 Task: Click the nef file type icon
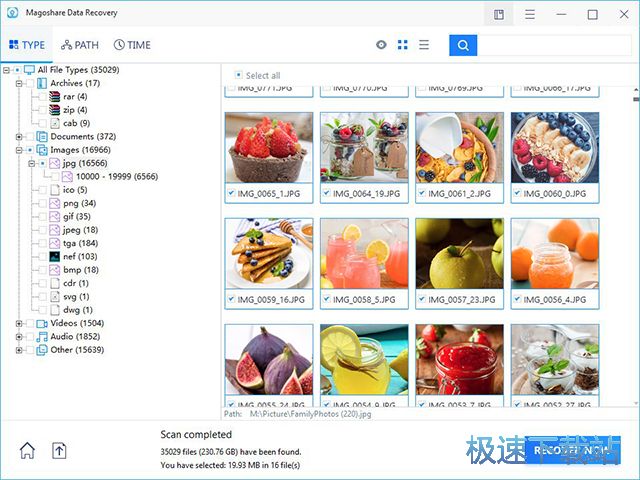[55, 256]
